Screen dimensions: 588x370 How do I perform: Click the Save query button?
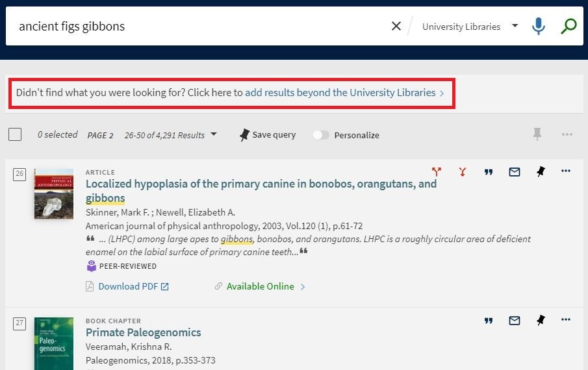click(268, 135)
